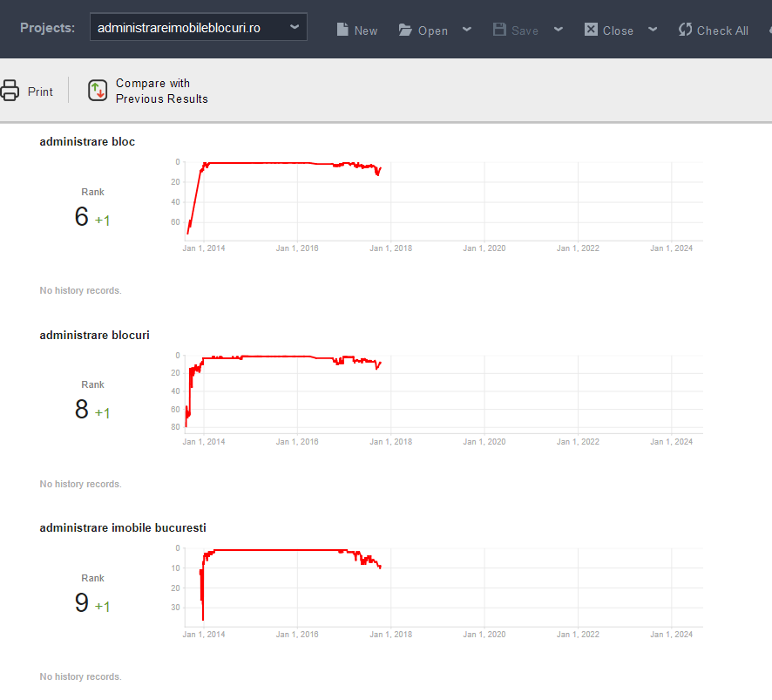The height and width of the screenshot is (700, 772).
Task: Click the Check All label
Action: [722, 30]
